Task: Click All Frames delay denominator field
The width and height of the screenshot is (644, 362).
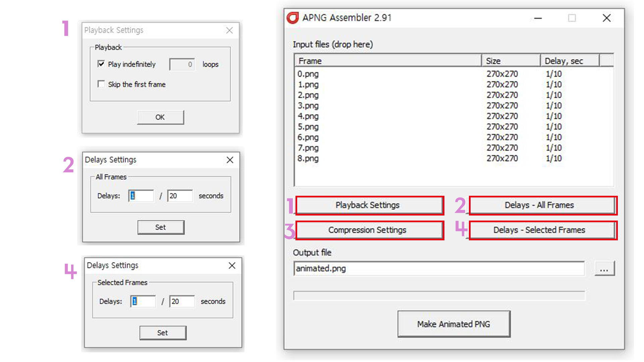Action: click(180, 196)
